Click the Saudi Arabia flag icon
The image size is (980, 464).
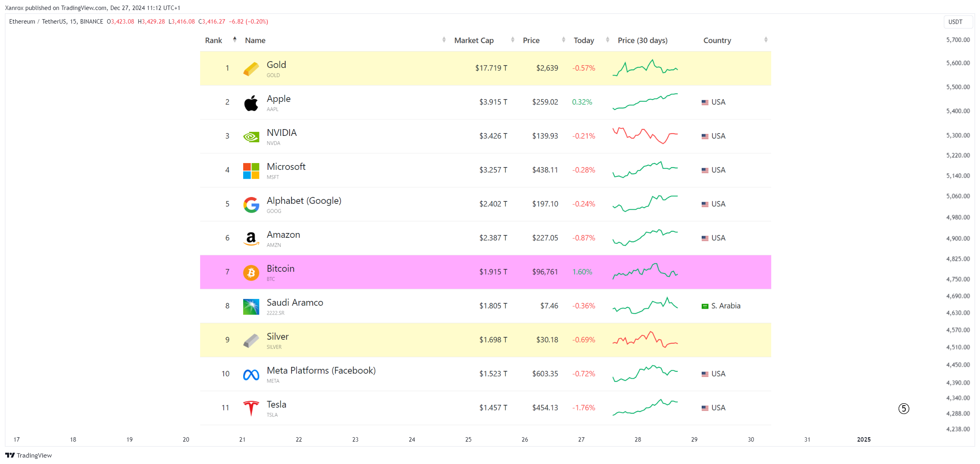pyautogui.click(x=705, y=306)
